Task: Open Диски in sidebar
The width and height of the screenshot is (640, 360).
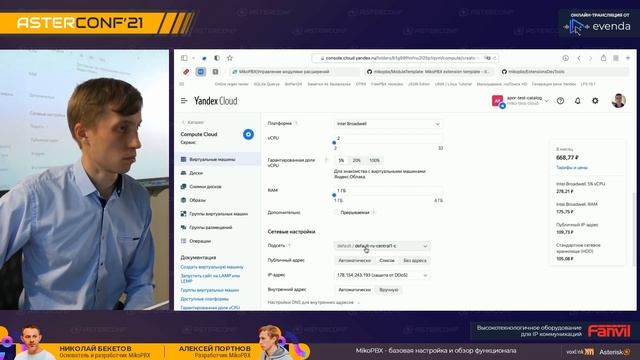Action: [x=218, y=173]
